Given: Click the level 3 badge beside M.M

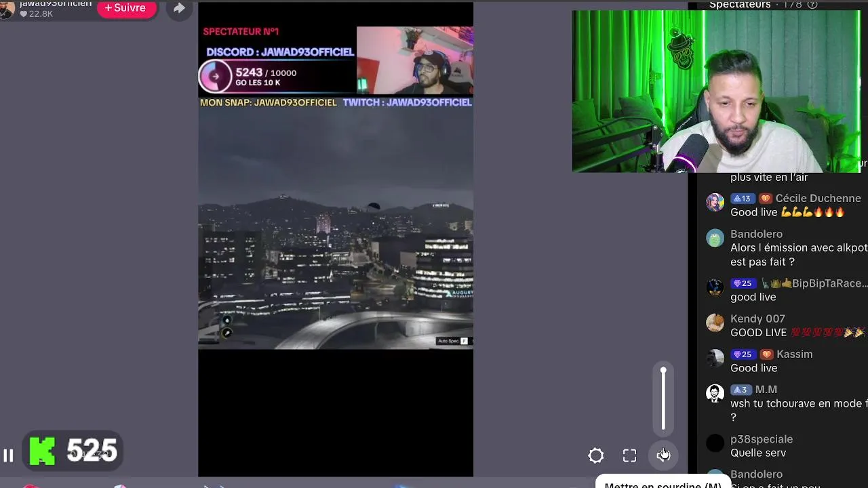Looking at the screenshot, I should 740,390.
